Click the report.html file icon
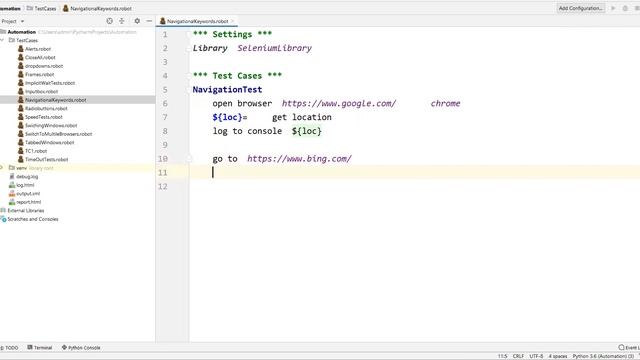640x360 pixels. [12, 202]
